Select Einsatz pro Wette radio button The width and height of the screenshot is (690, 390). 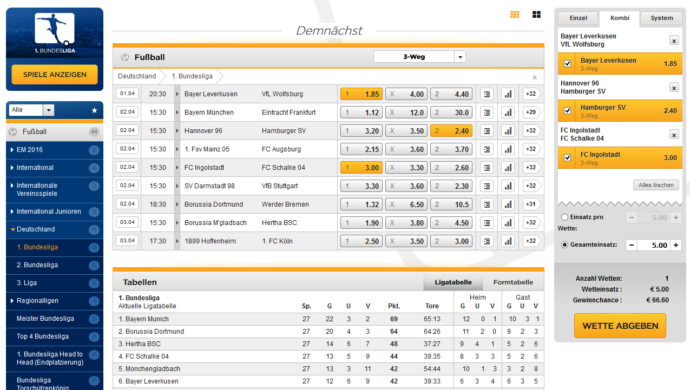click(x=565, y=217)
